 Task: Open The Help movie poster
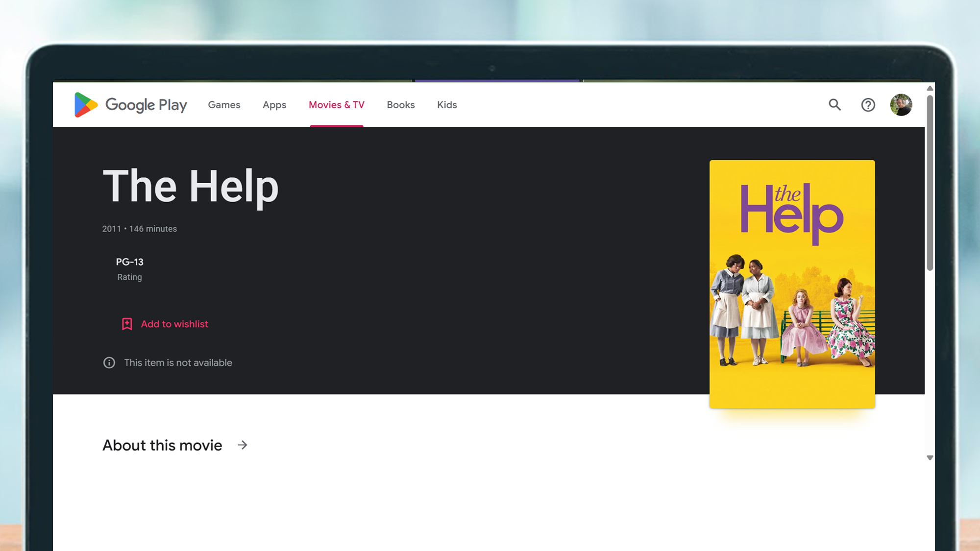792,284
